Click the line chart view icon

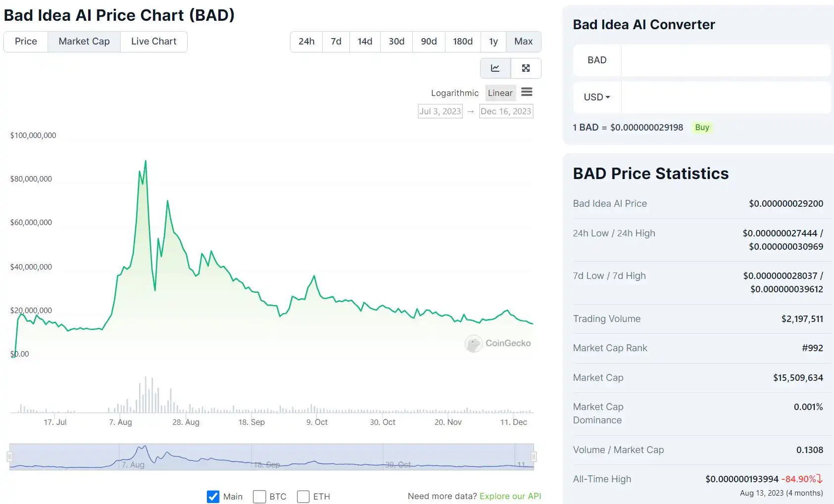tap(495, 68)
